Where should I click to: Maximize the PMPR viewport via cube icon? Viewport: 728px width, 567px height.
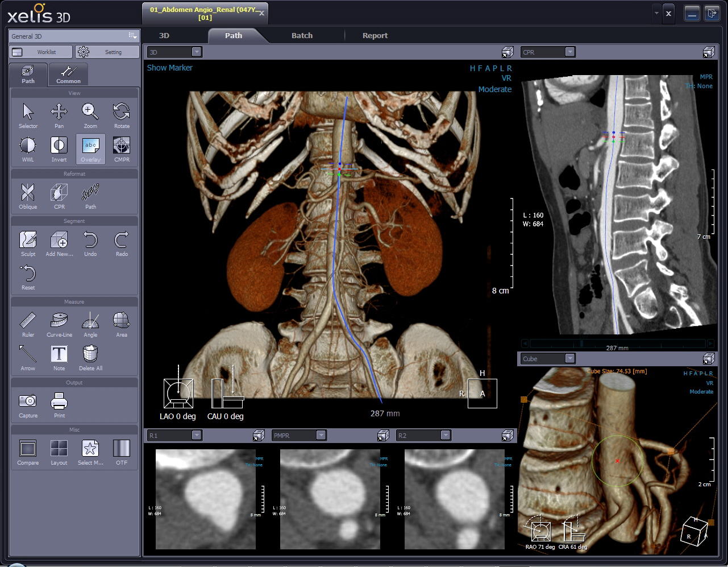point(383,436)
